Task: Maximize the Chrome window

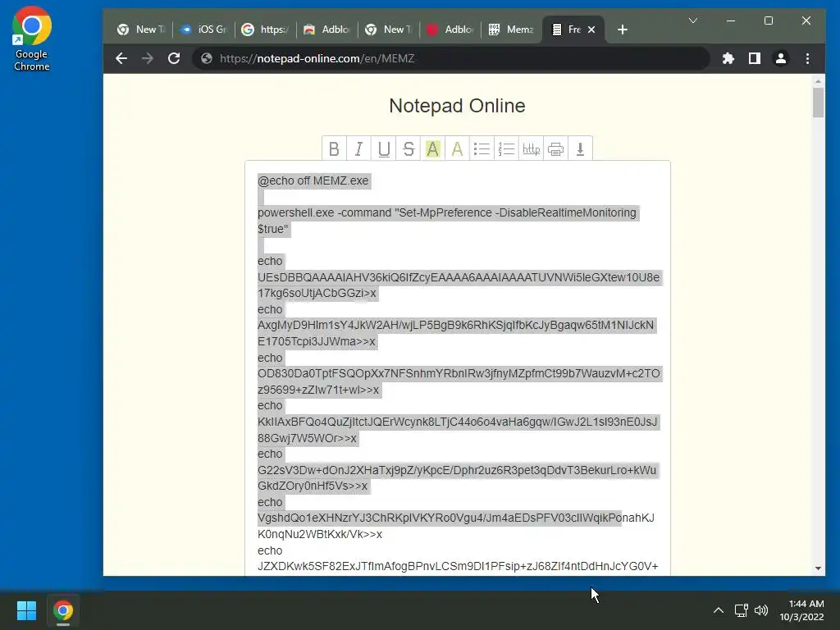Action: (x=768, y=21)
